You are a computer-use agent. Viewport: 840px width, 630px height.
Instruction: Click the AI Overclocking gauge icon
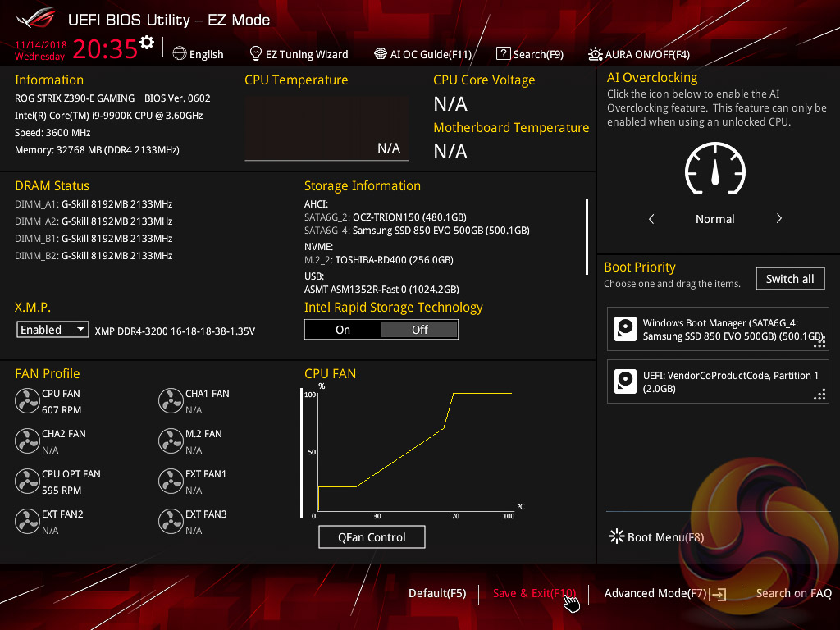point(714,170)
